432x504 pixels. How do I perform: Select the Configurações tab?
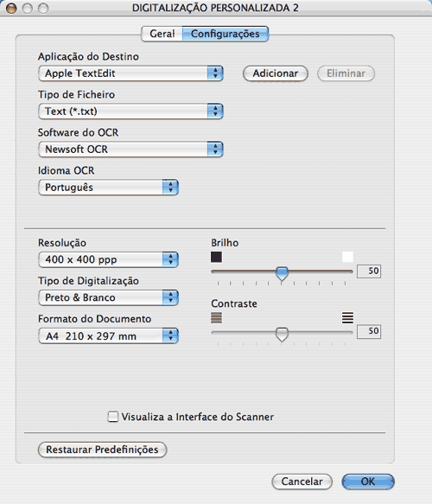(226, 34)
